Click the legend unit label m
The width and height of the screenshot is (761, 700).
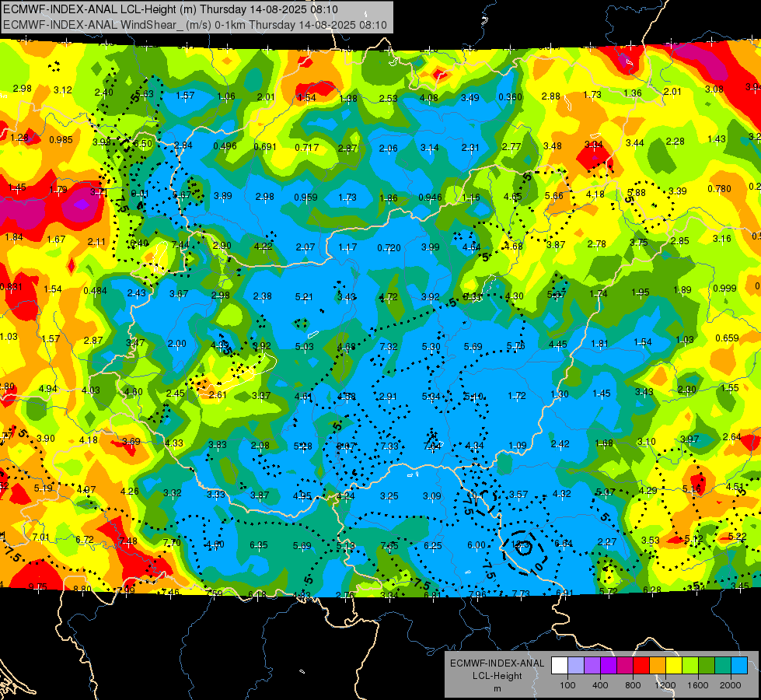coord(497,688)
